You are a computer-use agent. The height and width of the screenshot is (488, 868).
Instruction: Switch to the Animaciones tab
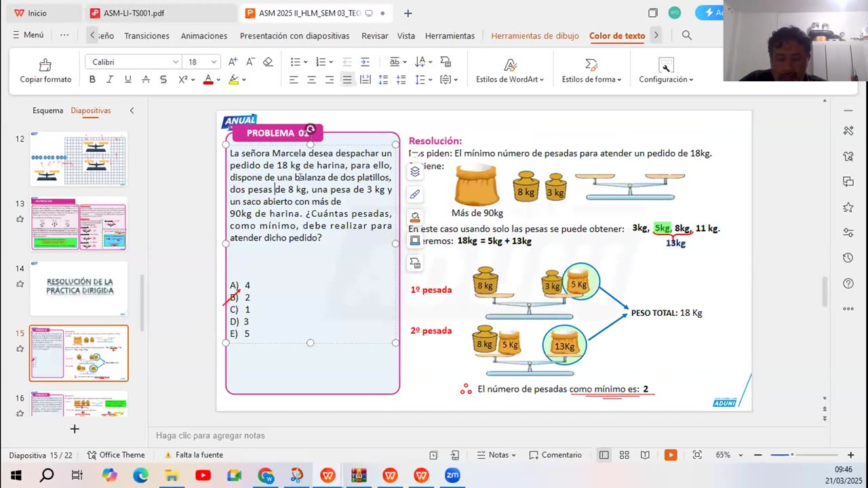click(204, 36)
